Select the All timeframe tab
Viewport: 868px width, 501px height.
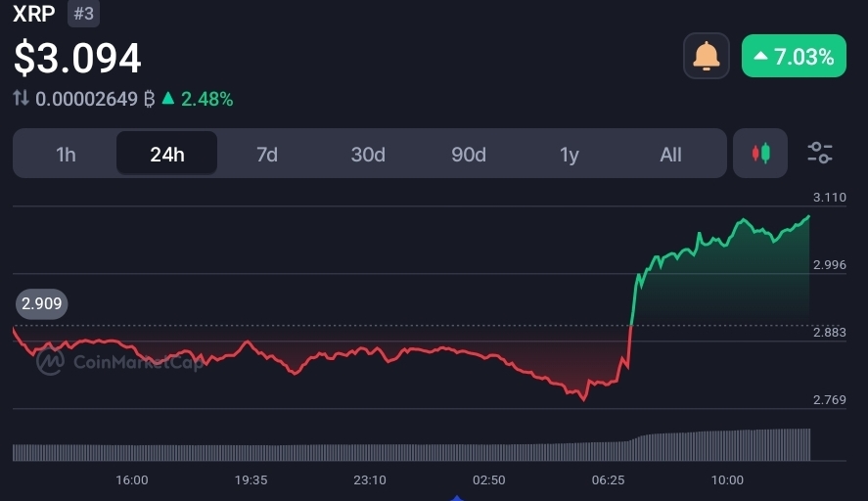point(670,154)
